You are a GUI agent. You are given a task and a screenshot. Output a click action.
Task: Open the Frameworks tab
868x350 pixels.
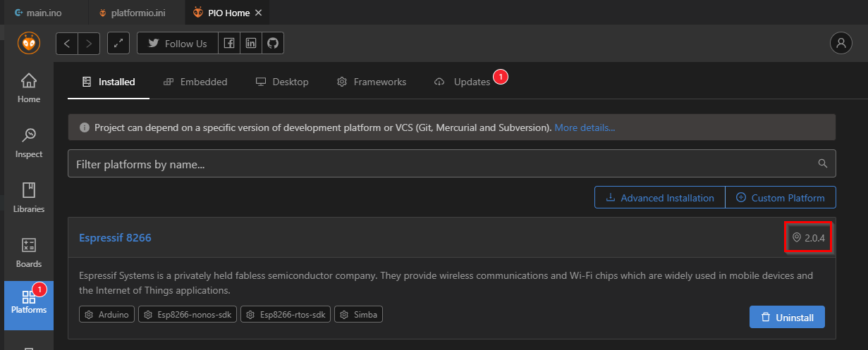[x=372, y=82]
